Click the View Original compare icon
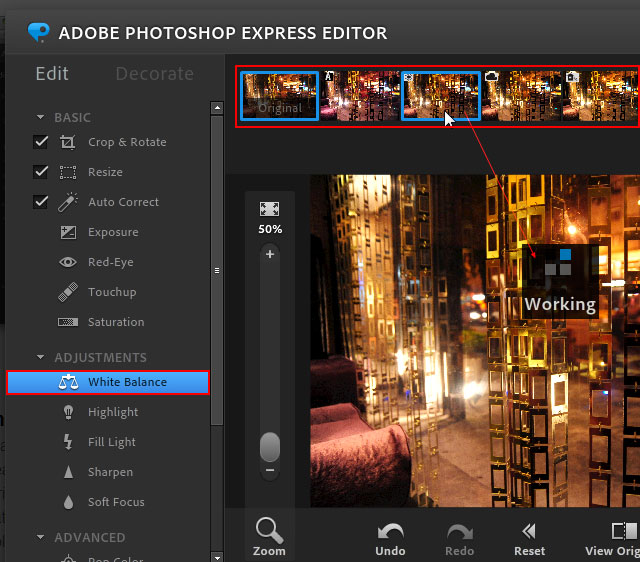 tap(624, 531)
